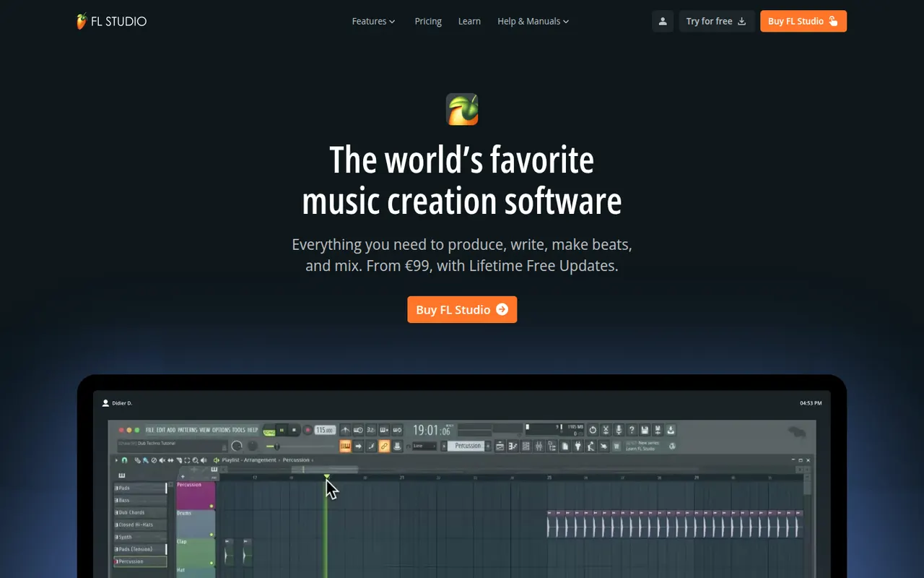Open the PATTERNS menu in FL Studio

click(187, 430)
